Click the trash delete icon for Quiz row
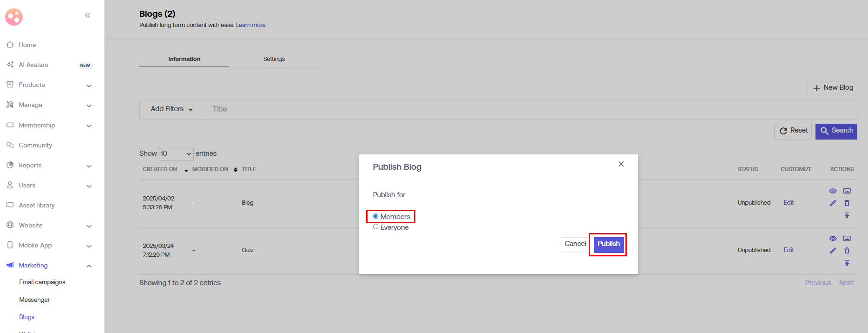Image resolution: width=868 pixels, height=333 pixels. 847,251
